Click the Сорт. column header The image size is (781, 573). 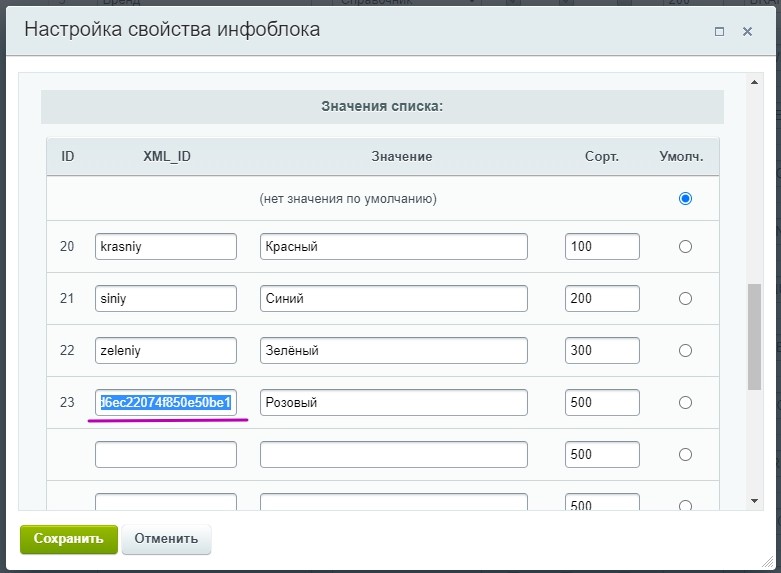tap(602, 157)
